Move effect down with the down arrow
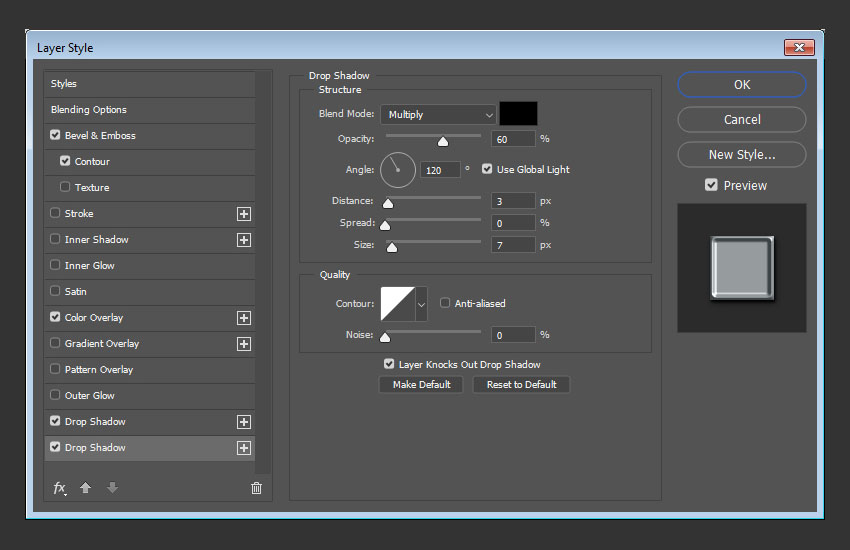This screenshot has width=850, height=550. pyautogui.click(x=112, y=488)
